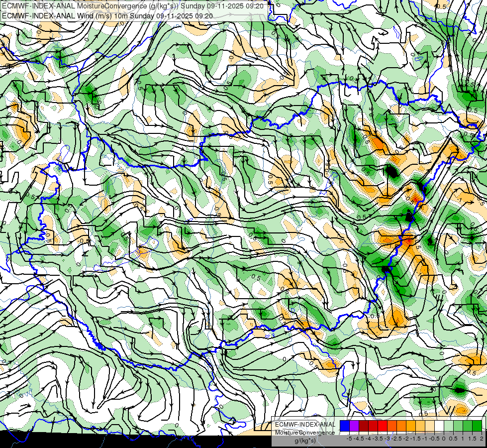Click the 1.5 tick label in legend
This screenshot has height=448, width=487.
point(472,439)
